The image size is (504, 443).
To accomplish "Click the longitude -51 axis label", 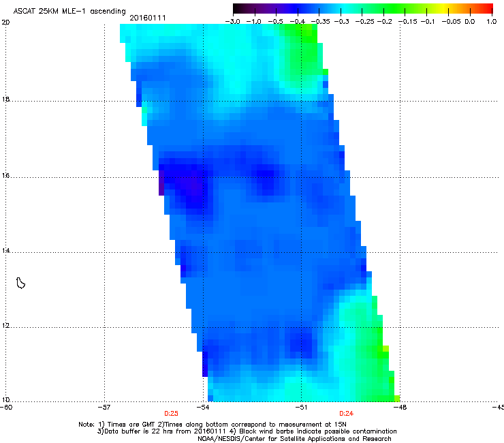I will (x=301, y=408).
